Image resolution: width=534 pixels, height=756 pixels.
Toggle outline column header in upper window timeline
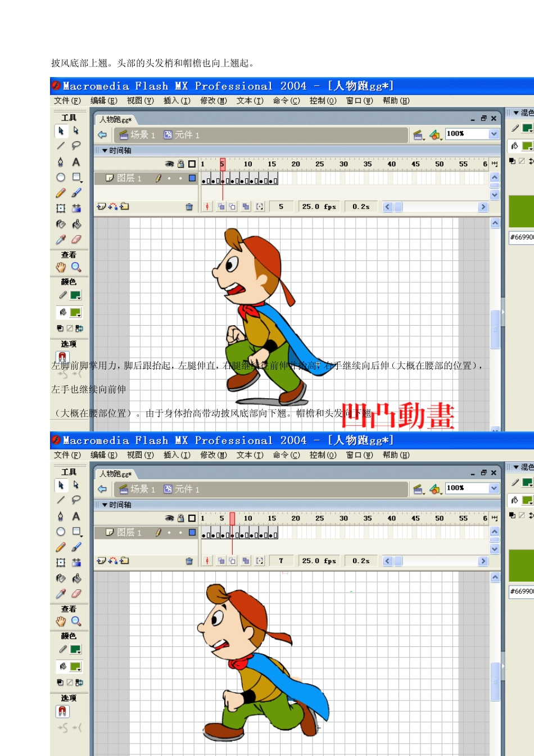(192, 164)
